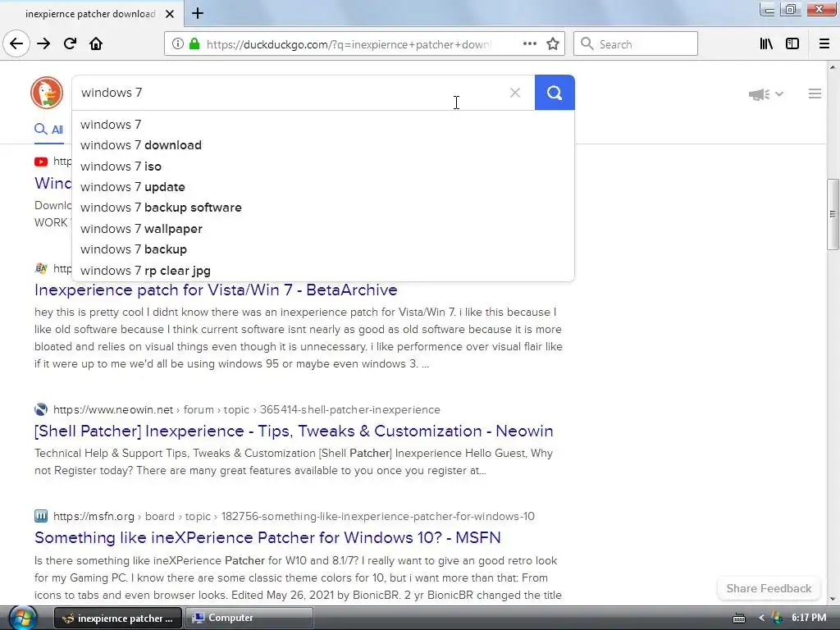Select inexpiernce patcher taskbar button
This screenshot has width=840, height=630.
[x=118, y=618]
